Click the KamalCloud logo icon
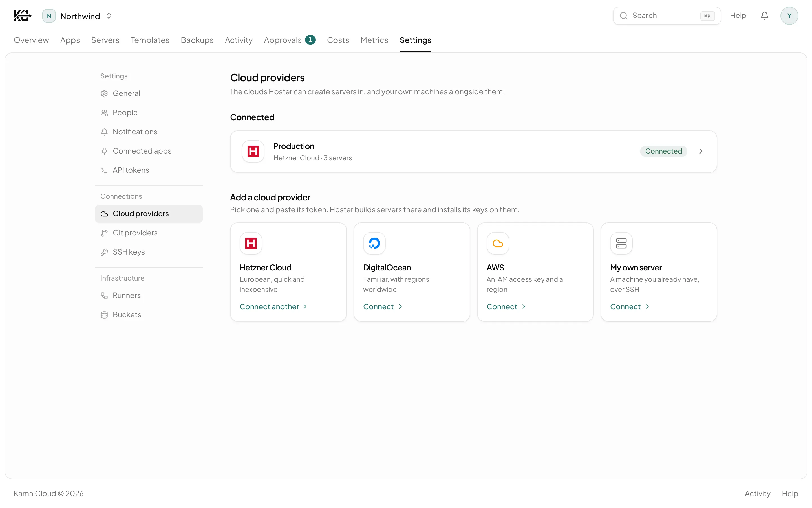812x508 pixels. coord(23,16)
